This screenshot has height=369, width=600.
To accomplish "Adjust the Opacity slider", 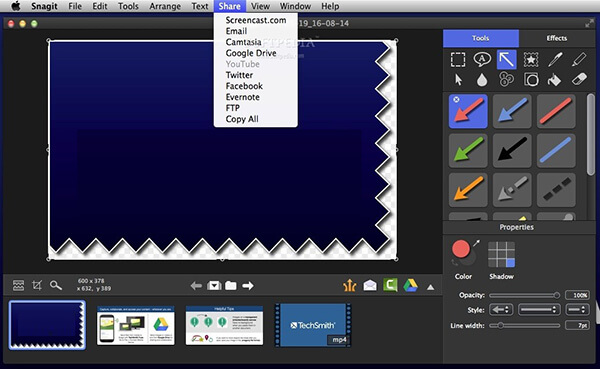I will [525, 295].
